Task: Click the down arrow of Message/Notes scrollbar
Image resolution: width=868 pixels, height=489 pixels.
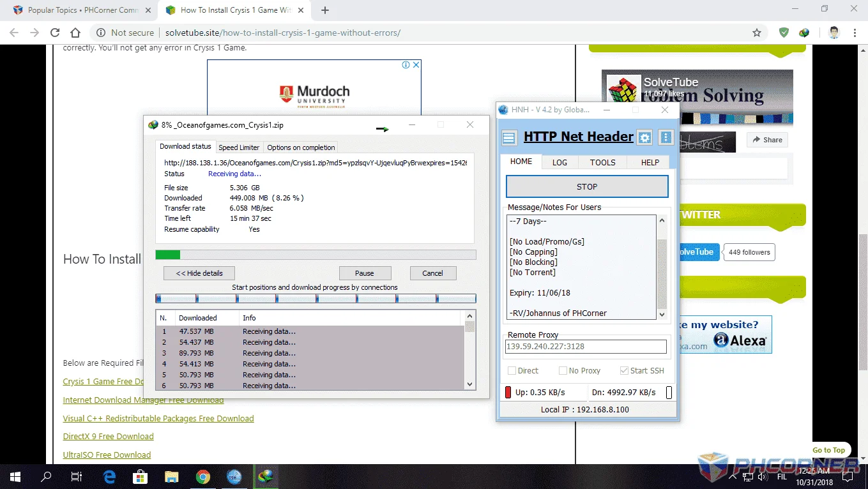Action: (x=662, y=314)
